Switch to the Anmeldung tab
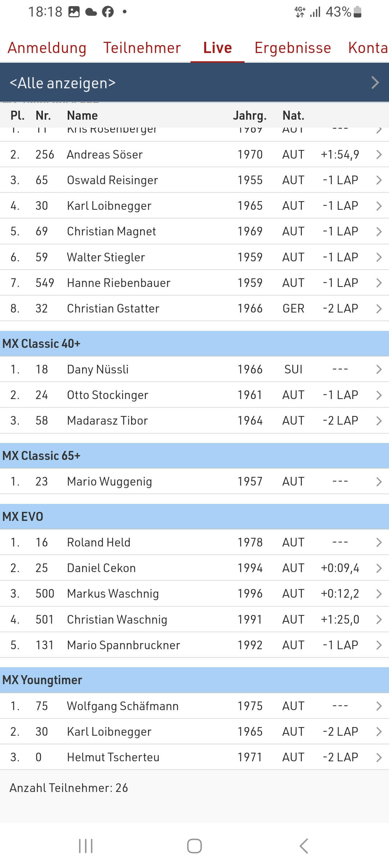389x868 pixels. pyautogui.click(x=47, y=48)
